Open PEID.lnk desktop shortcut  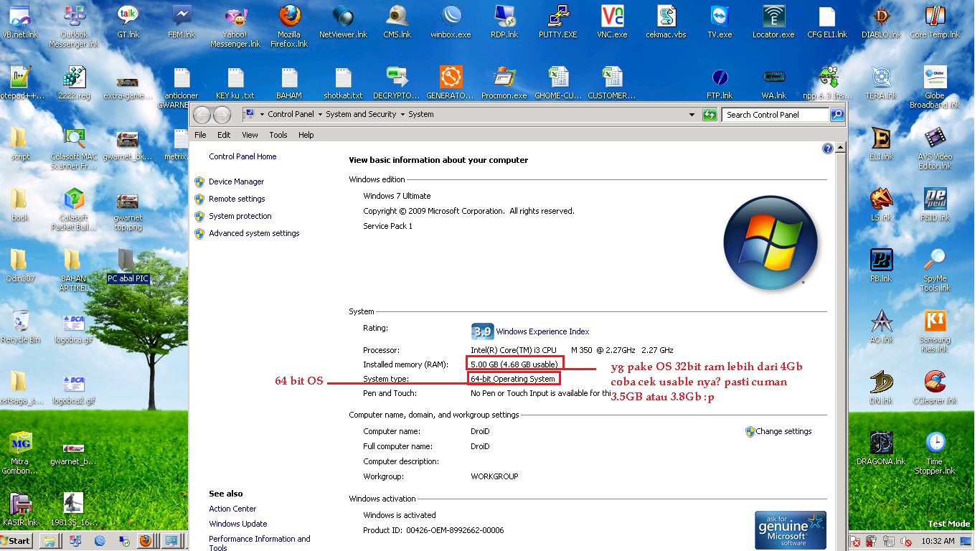click(x=935, y=204)
